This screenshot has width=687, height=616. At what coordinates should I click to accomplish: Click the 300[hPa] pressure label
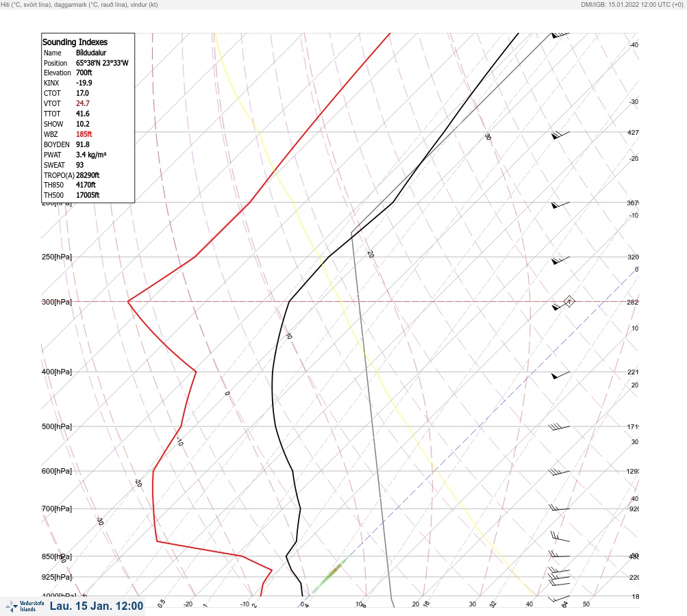pyautogui.click(x=57, y=302)
